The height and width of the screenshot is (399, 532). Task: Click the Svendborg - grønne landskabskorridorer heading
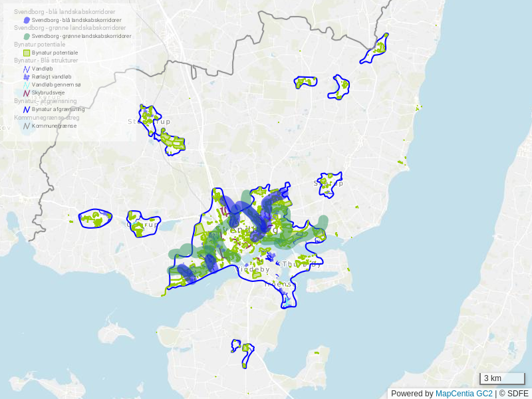pos(70,28)
